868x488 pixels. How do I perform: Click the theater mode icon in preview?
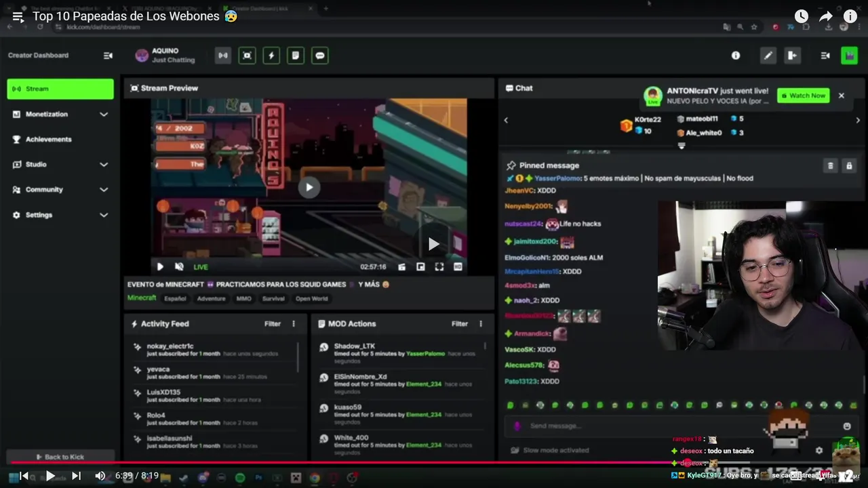click(458, 267)
